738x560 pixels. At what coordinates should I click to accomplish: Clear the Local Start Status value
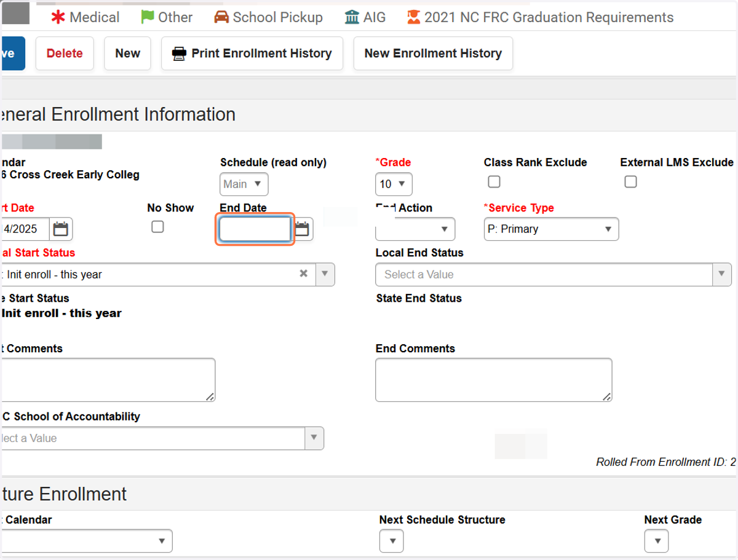[303, 274]
